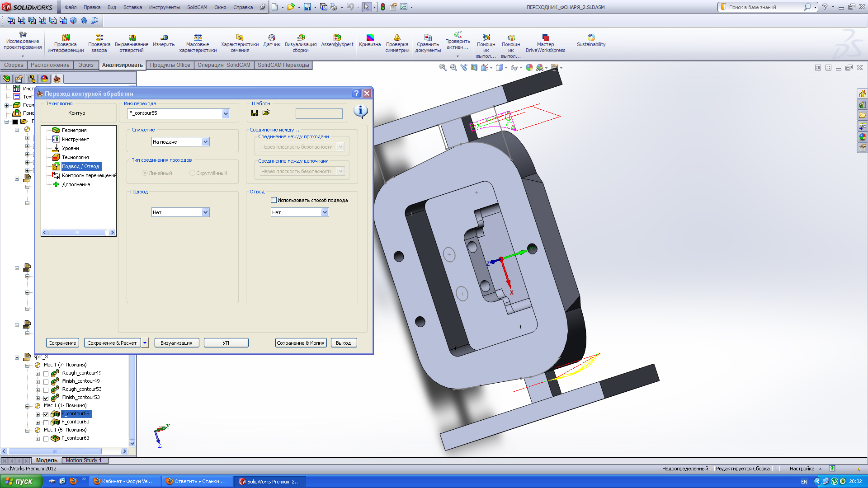868x488 pixels.
Task: Enable 'Использовать способ подвода' checkbox
Action: pos(274,200)
